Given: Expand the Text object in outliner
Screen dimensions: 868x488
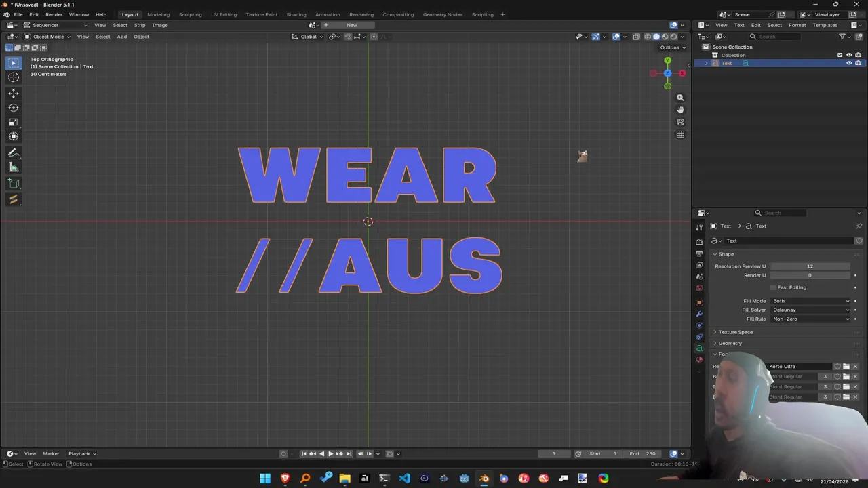Looking at the screenshot, I should (706, 63).
